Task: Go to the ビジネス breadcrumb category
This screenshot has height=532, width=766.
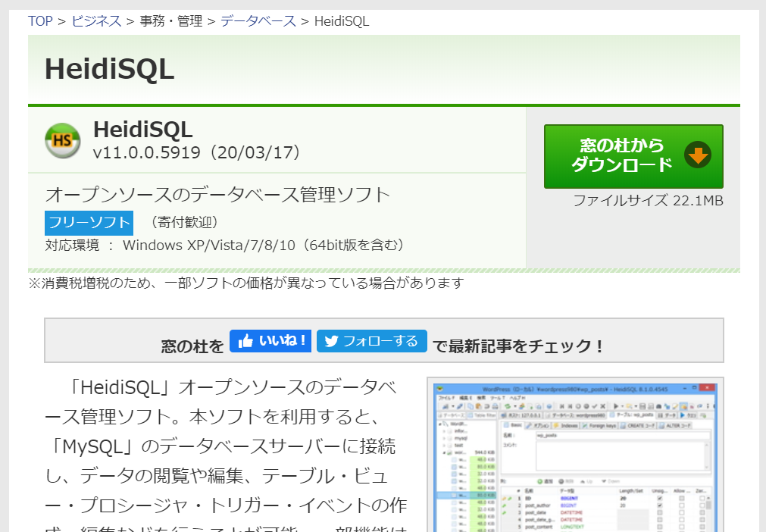Action: [x=96, y=21]
